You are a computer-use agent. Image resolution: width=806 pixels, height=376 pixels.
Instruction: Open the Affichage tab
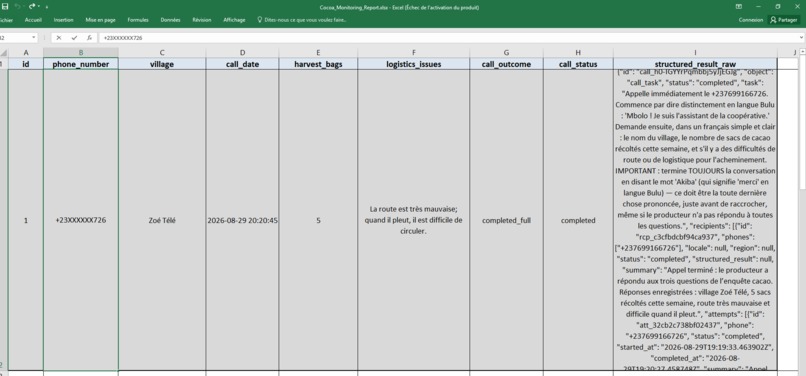[x=234, y=20]
